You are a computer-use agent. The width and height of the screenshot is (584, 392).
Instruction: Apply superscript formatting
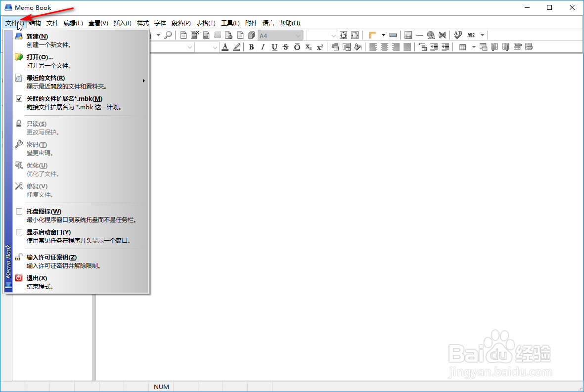(320, 47)
